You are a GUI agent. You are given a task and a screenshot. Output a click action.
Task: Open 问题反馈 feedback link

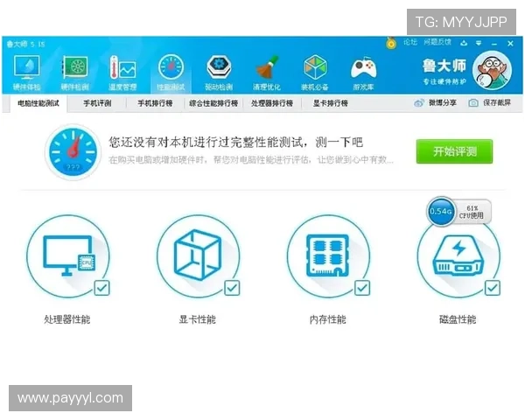[437, 42]
